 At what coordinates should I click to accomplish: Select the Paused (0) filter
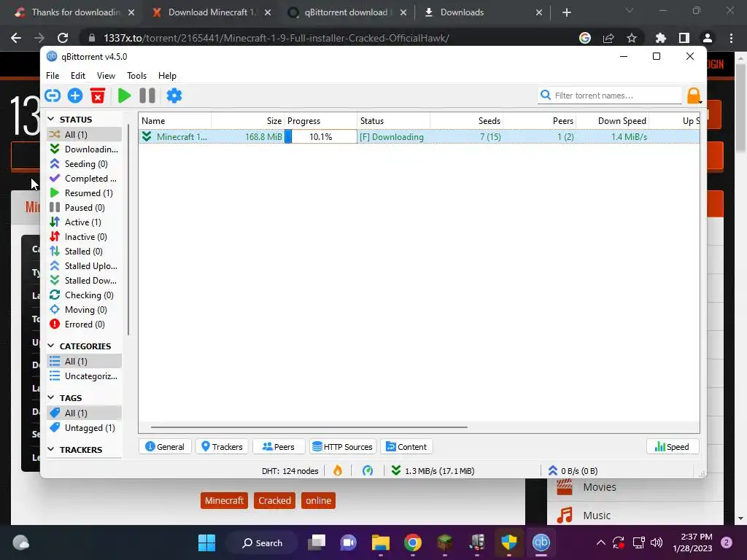(x=85, y=208)
